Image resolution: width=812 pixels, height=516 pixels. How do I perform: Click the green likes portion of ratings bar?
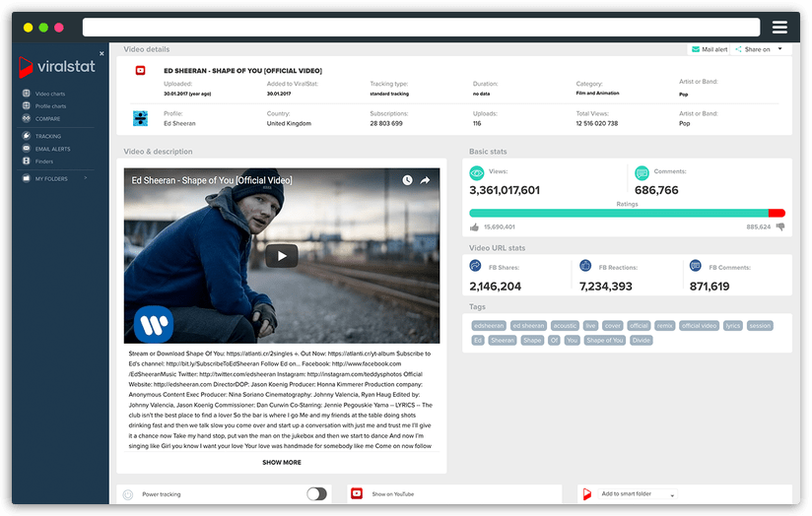point(619,214)
